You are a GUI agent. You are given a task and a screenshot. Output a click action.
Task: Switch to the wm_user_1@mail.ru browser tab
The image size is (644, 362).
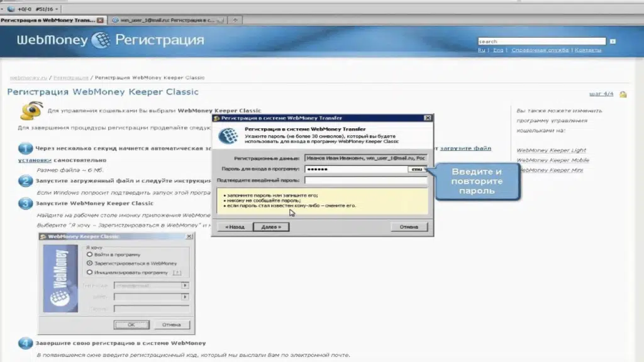[x=168, y=20]
